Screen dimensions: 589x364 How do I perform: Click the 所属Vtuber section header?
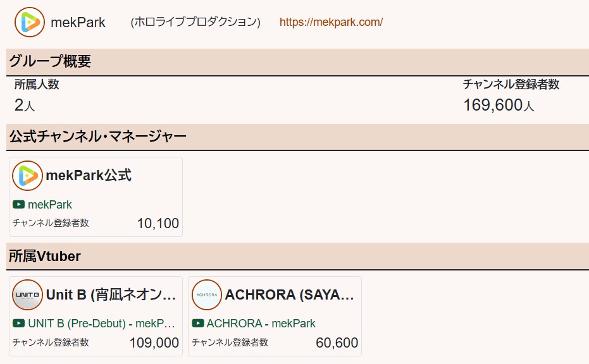tap(297, 257)
